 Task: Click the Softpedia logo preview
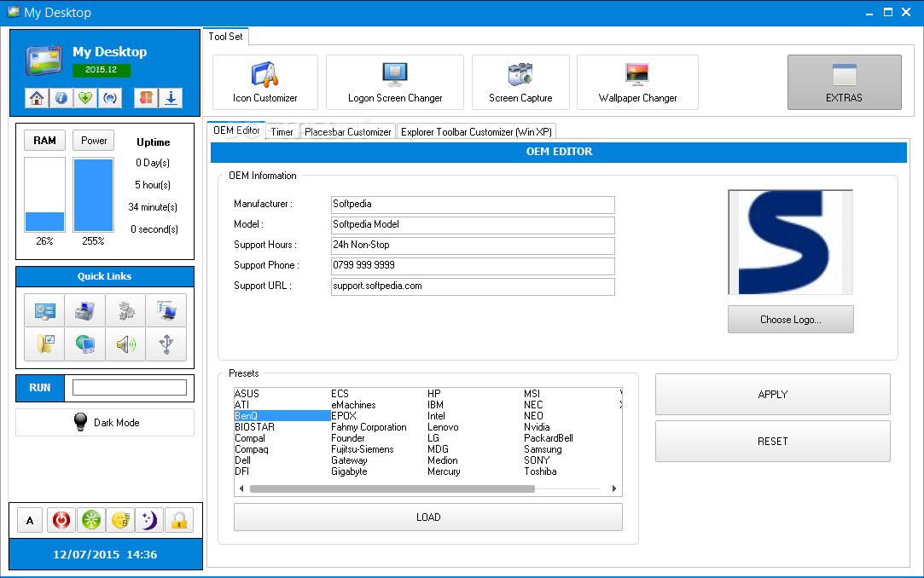[x=791, y=242]
